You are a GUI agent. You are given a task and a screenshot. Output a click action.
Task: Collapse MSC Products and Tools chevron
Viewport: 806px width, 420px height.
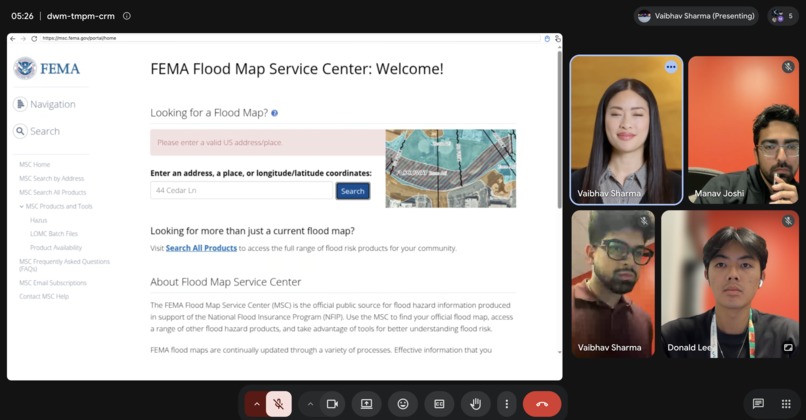(22, 206)
